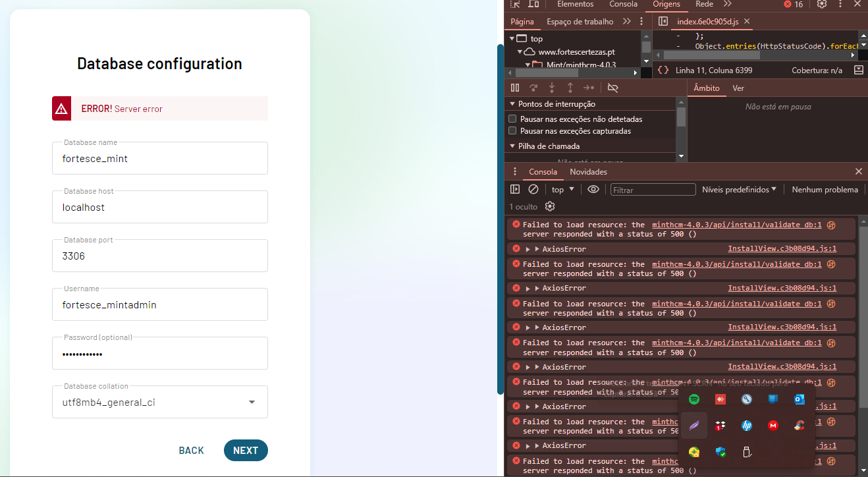Screen dimensions: 868x477
Task: Click the red MEGA tray icon
Action: pos(773,426)
